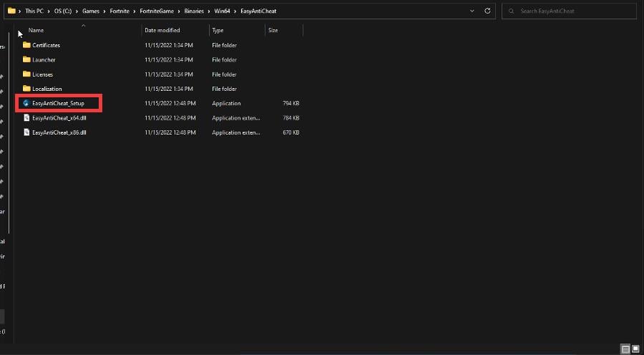Expand chevron after This PC breadcrumb
This screenshot has width=644, height=355.
pos(49,11)
